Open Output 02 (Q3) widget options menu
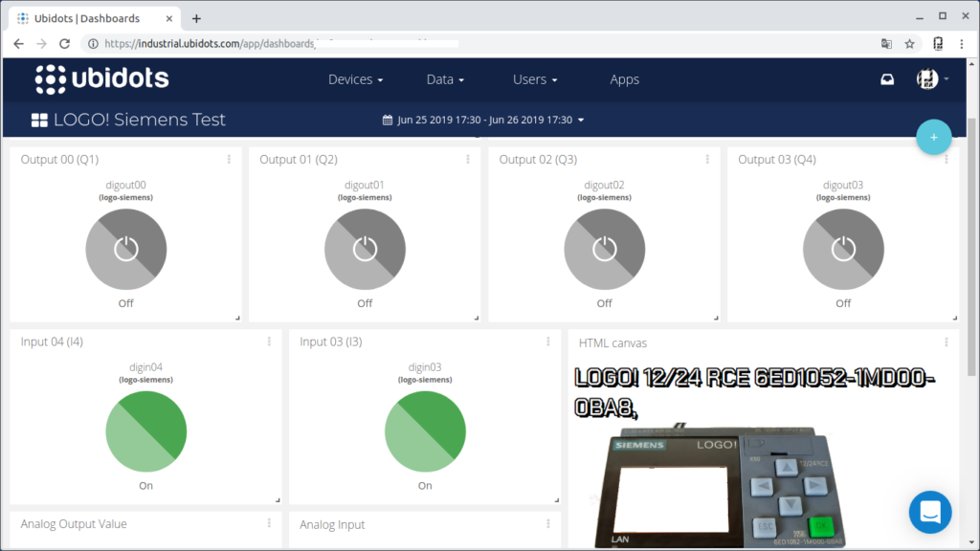 tap(707, 160)
